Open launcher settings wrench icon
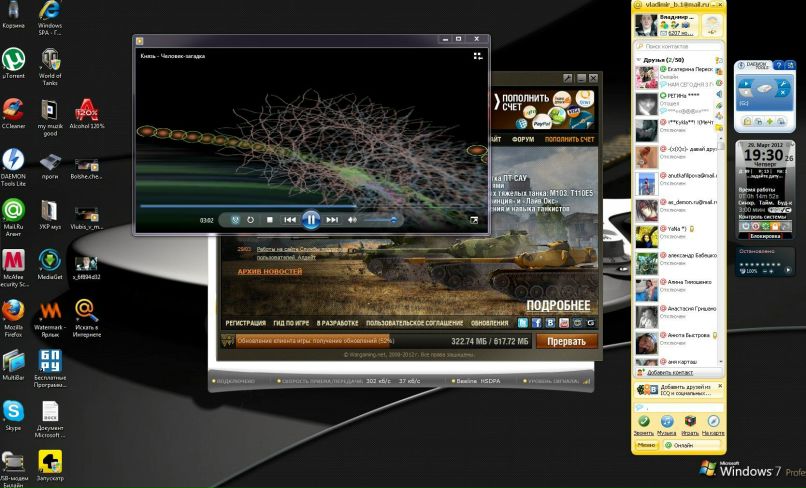The width and height of the screenshot is (806, 488). 567,78
